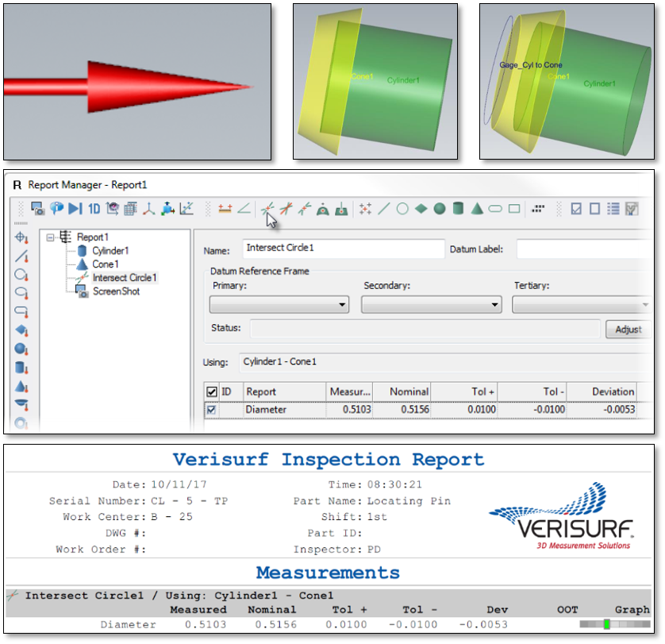Click the Nominal column header

[x=402, y=391]
